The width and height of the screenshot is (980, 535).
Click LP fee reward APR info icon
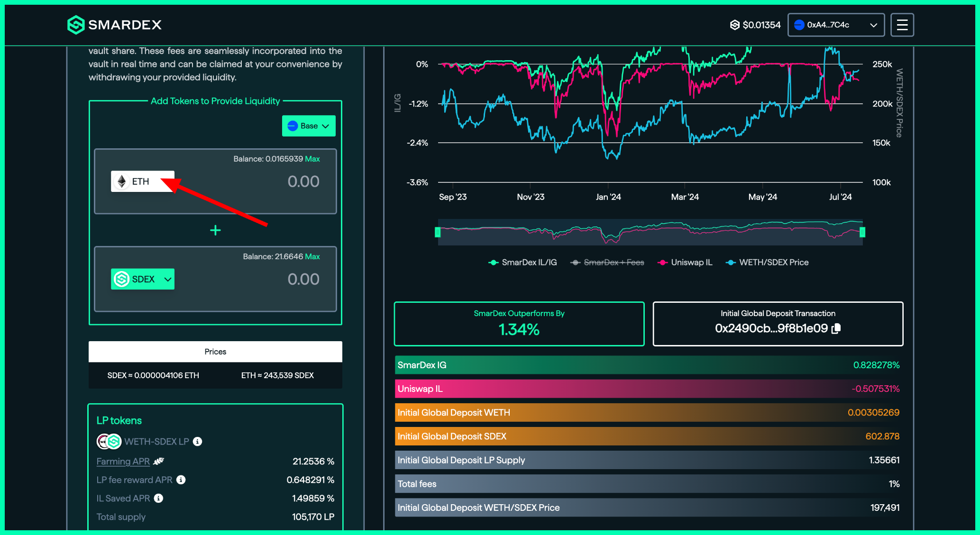(181, 480)
